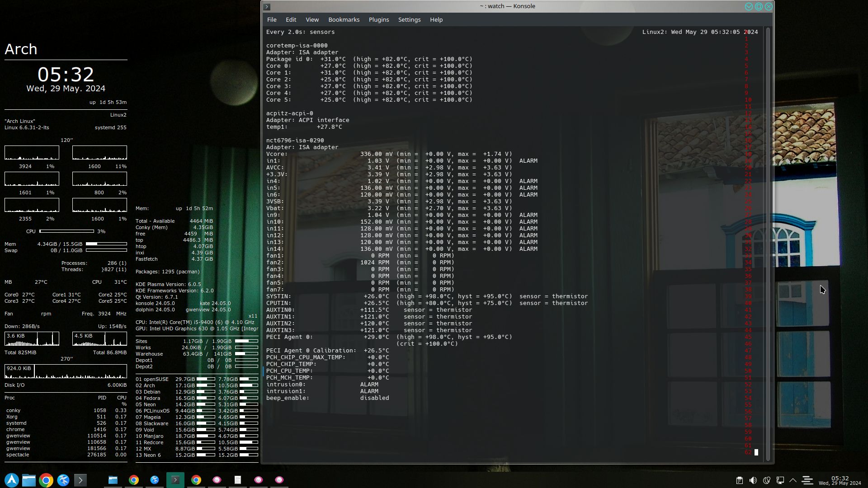Viewport: 868px width, 488px height.
Task: Click the 'gwenview' process row with PID 110514
Action: 66,436
